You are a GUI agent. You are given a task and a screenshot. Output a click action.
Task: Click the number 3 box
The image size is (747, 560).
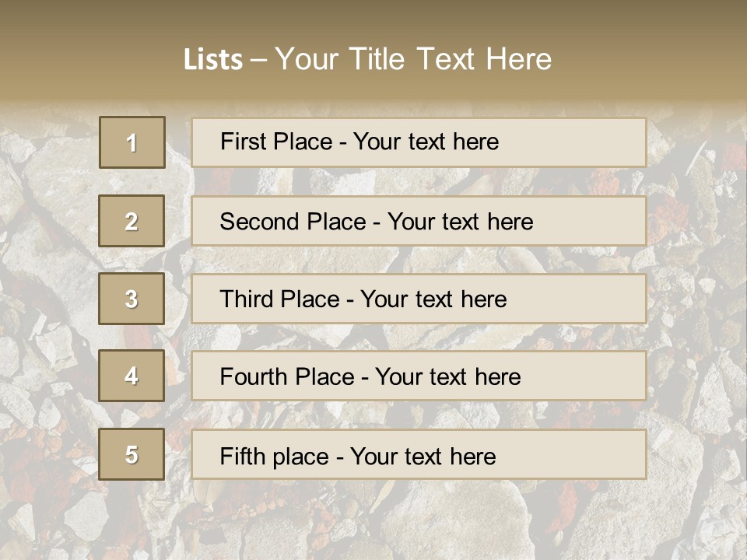132,299
